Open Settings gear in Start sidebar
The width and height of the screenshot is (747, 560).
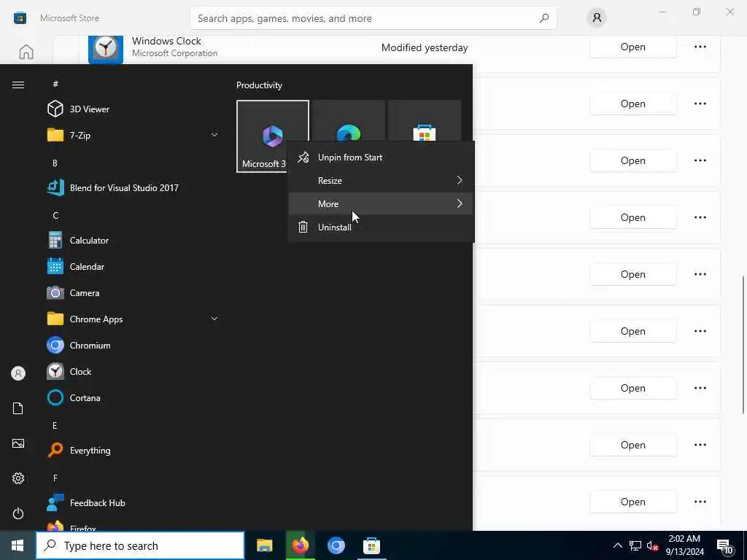click(18, 478)
